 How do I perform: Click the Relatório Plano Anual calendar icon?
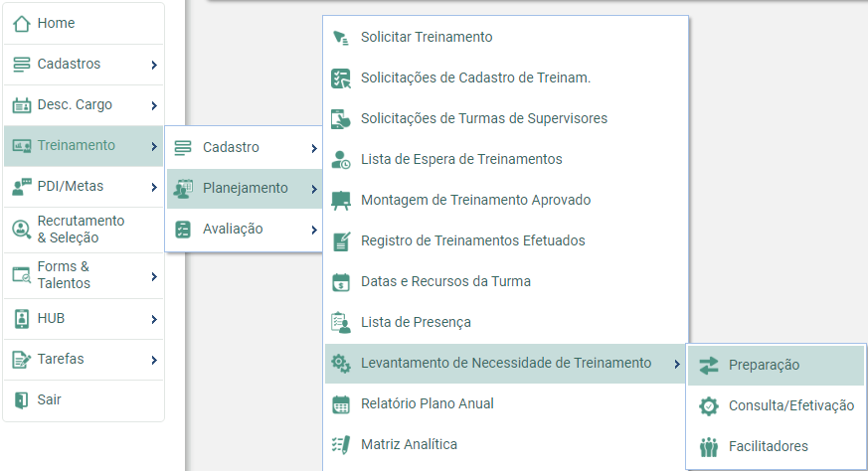341,404
